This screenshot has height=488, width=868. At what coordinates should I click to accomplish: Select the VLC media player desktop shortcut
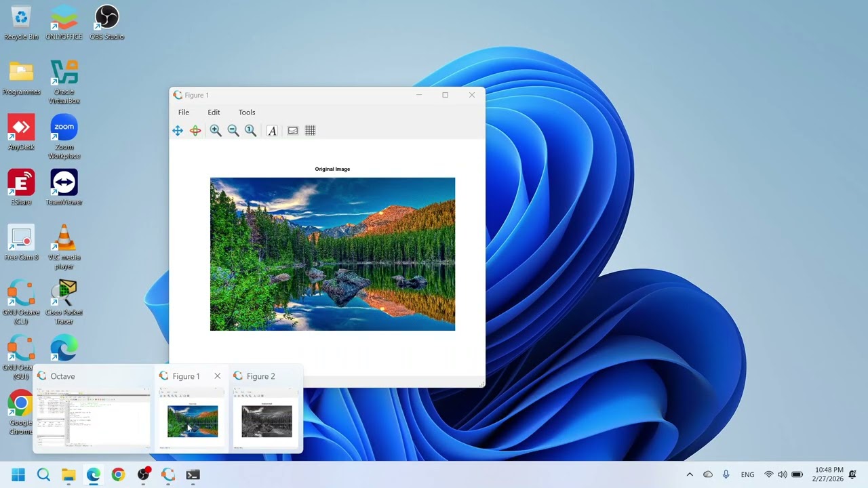point(64,247)
